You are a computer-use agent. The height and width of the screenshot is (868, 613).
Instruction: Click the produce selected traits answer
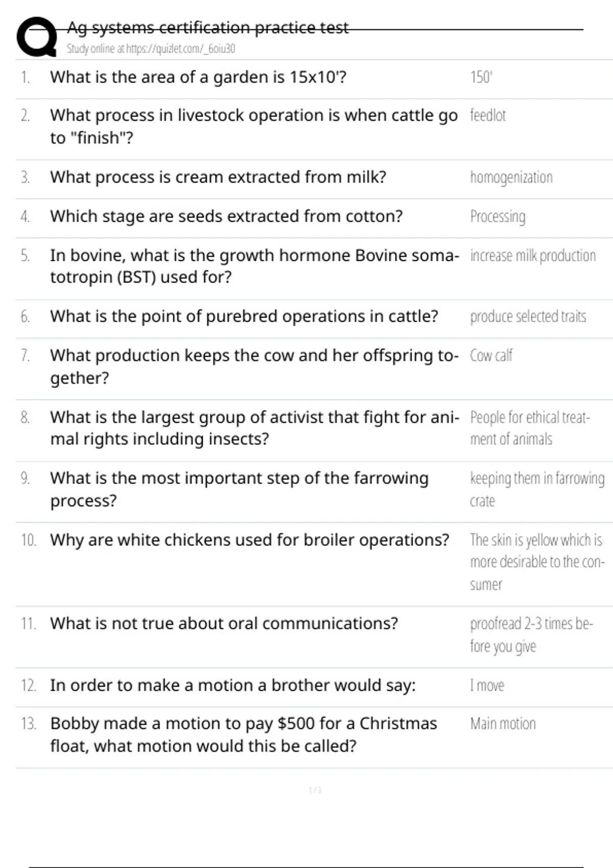[528, 317]
